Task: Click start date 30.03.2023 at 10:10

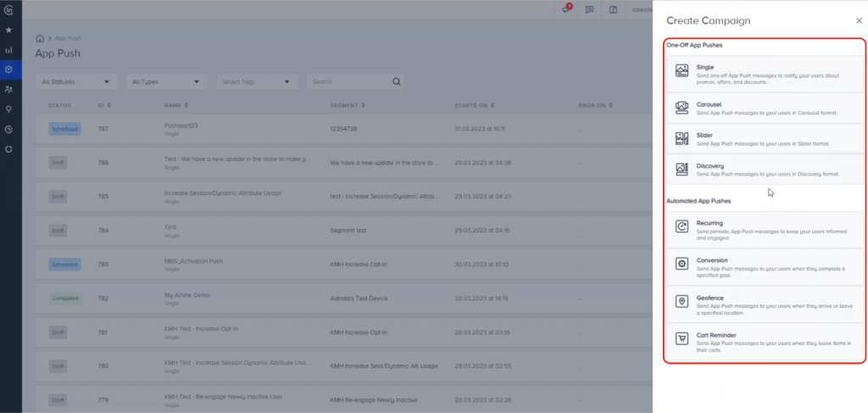Action: 480,265
